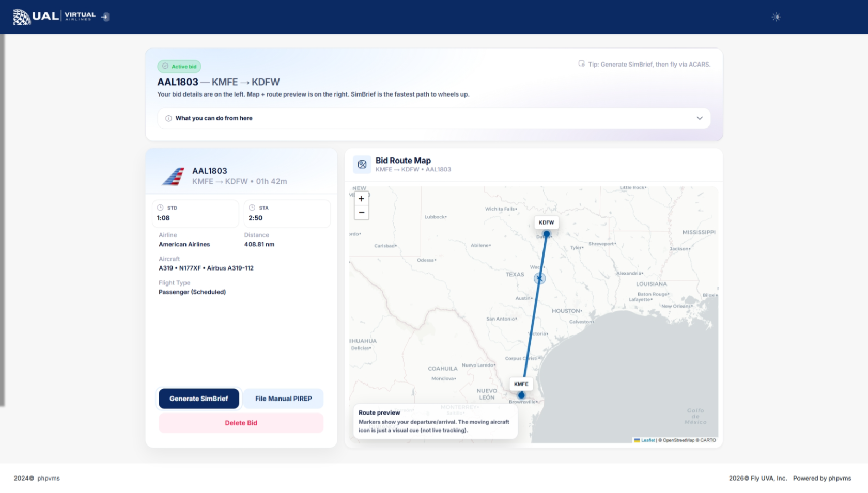This screenshot has height=493, width=868.
Task: Click the login arrow icon in header
Action: [x=105, y=17]
